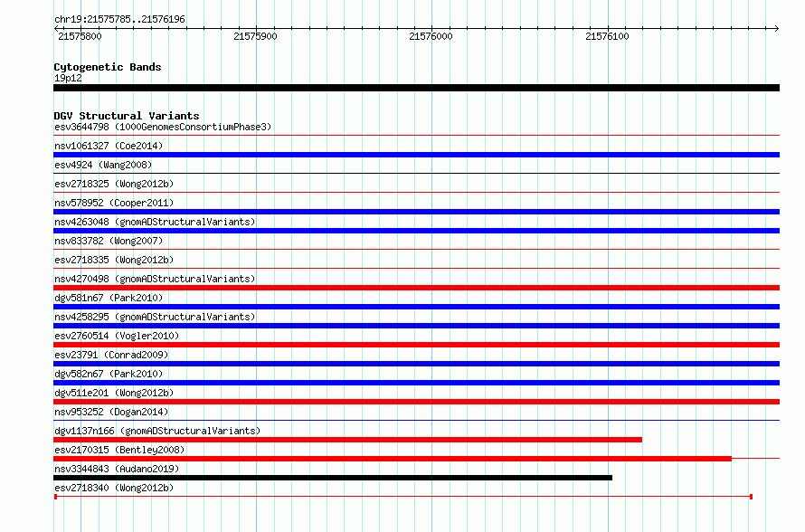Click esv2718335 (Wong2012b) label

pos(114,260)
